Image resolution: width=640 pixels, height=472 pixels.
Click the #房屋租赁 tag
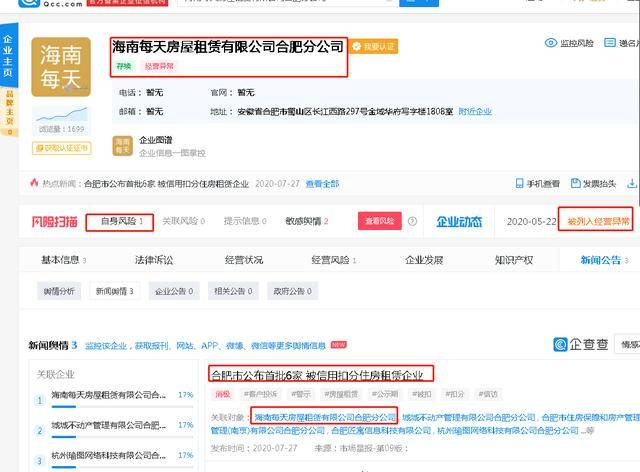coord(341,394)
